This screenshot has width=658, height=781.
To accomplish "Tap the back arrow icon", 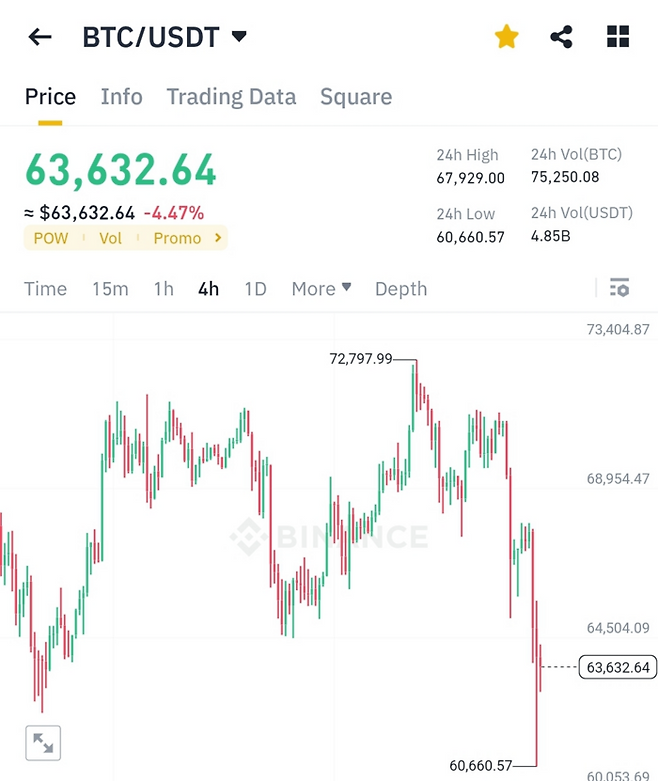I will [x=40, y=38].
